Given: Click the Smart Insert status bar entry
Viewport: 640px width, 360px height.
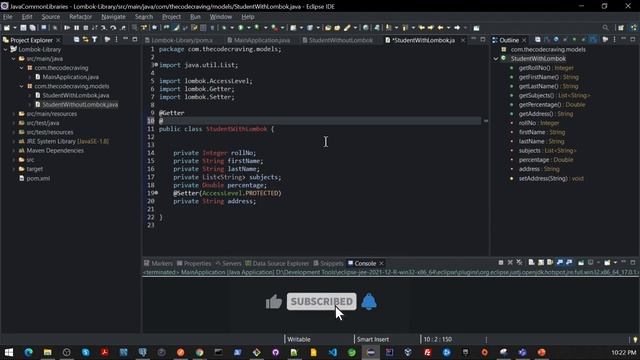Looking at the screenshot, I should (373, 339).
